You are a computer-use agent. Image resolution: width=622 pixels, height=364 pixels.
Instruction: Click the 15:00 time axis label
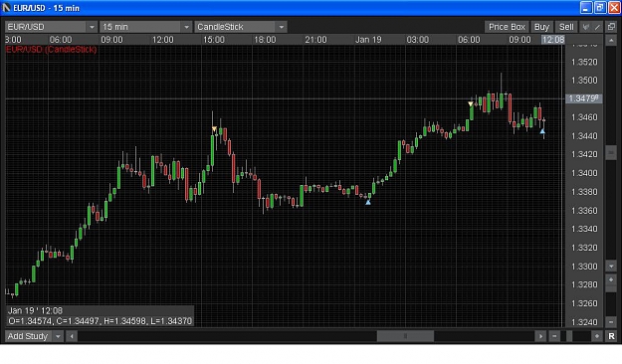click(x=214, y=39)
